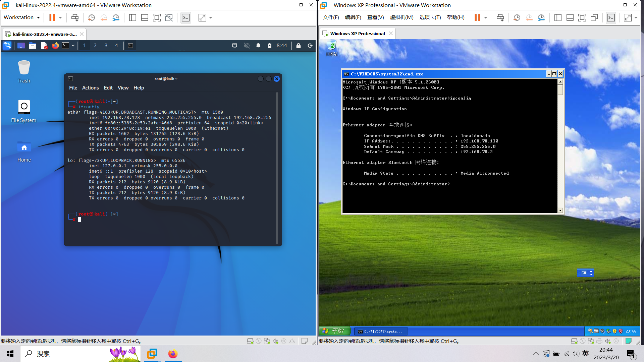
Task: Click the console view icon in the XP VMware toolbar
Action: coord(611,18)
